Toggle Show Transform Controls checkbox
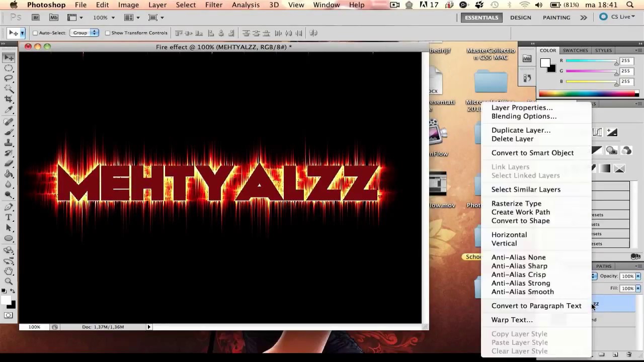This screenshot has width=644, height=362. click(x=108, y=33)
